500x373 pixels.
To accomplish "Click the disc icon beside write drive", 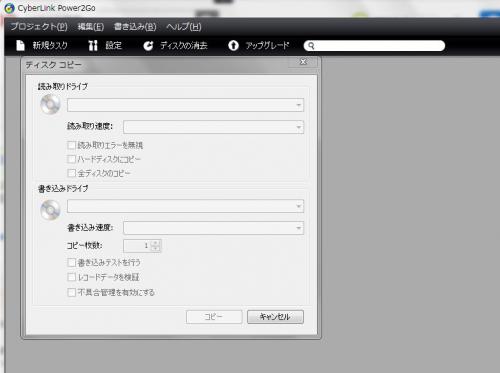I will pyautogui.click(x=50, y=210).
